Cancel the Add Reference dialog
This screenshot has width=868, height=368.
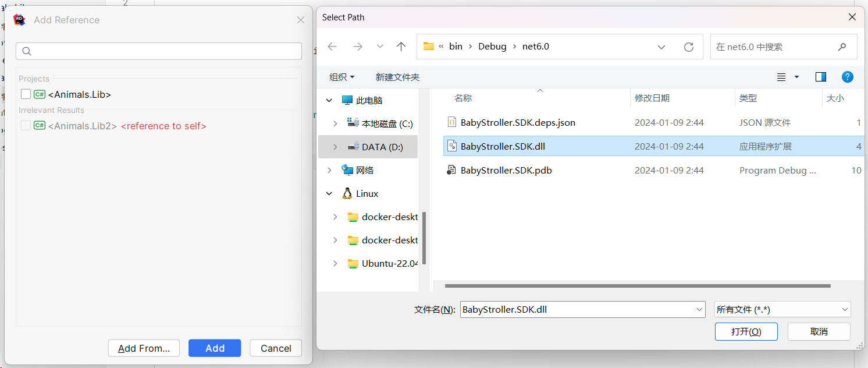tap(276, 348)
